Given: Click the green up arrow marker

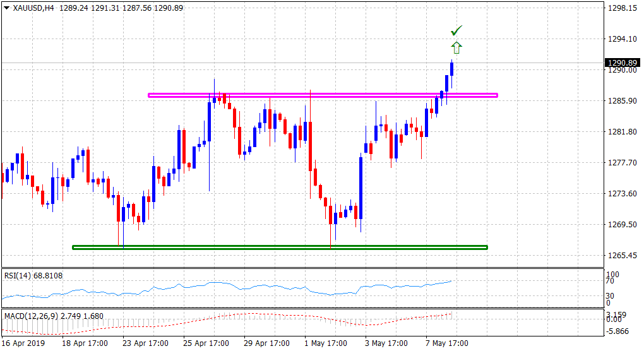Looking at the screenshot, I should (456, 47).
